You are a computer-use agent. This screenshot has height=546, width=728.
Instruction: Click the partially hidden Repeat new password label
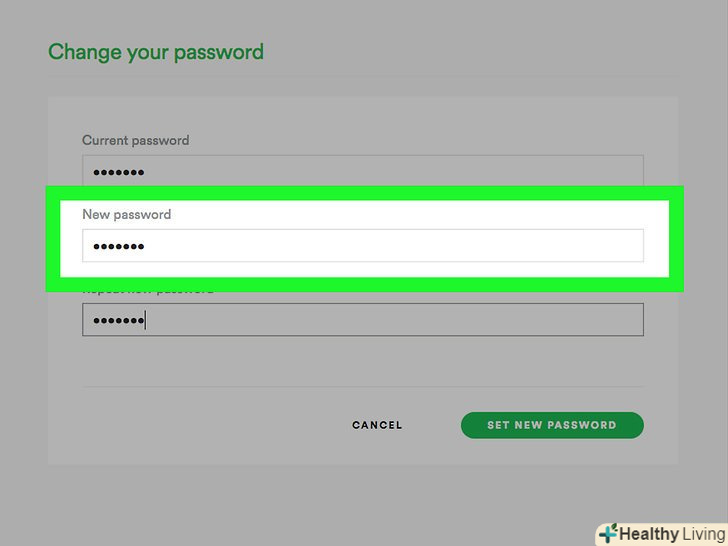(x=148, y=291)
